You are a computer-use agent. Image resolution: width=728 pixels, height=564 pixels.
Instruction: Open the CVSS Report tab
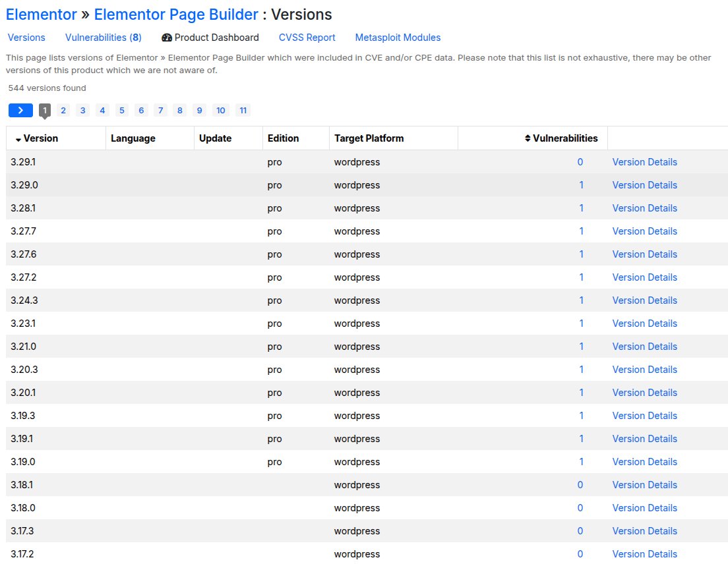coord(307,38)
